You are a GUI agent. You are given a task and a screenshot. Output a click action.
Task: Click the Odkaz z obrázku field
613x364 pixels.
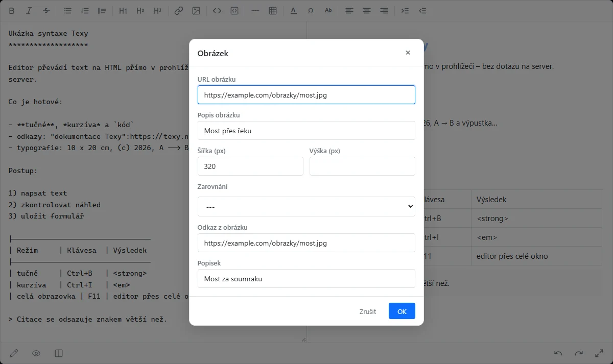pyautogui.click(x=306, y=242)
